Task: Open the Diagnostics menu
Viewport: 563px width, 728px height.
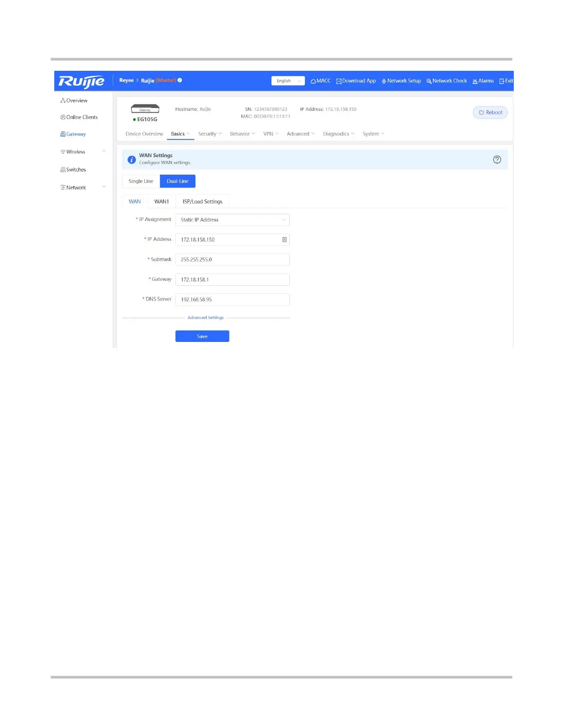Action: coord(339,134)
